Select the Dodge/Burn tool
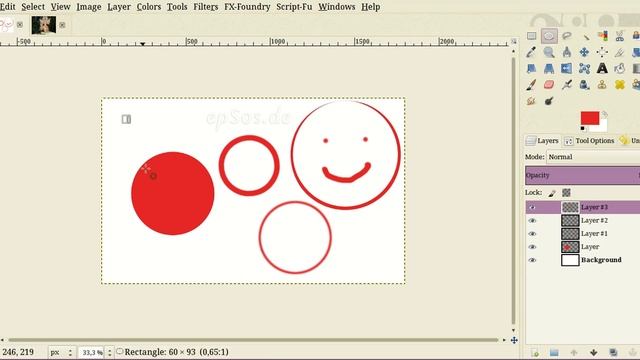This screenshot has height=360, width=640. (x=549, y=101)
